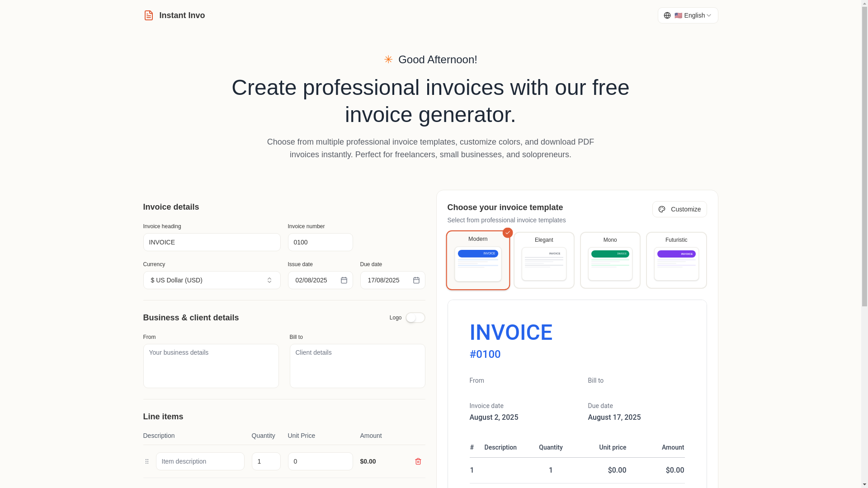Click the line item $0.00 amount

368,461
